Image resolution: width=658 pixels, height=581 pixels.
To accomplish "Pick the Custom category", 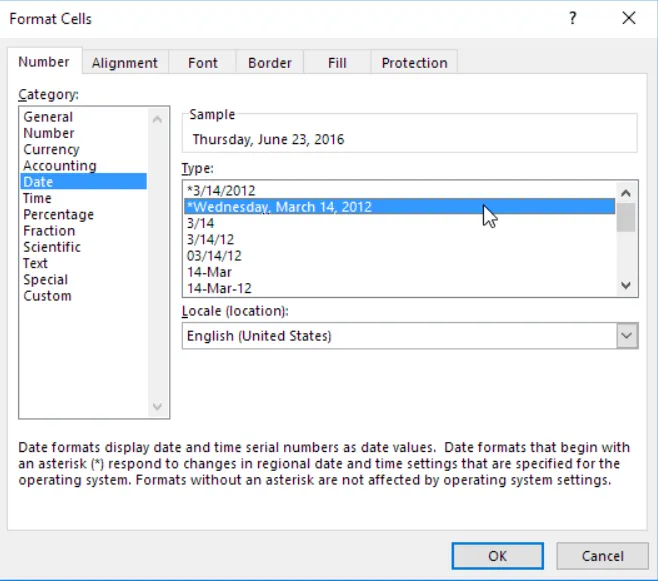I will point(47,296).
